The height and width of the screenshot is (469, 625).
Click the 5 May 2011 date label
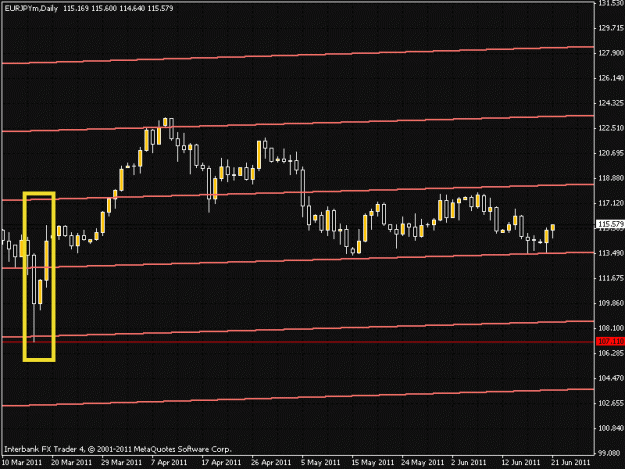[320, 462]
